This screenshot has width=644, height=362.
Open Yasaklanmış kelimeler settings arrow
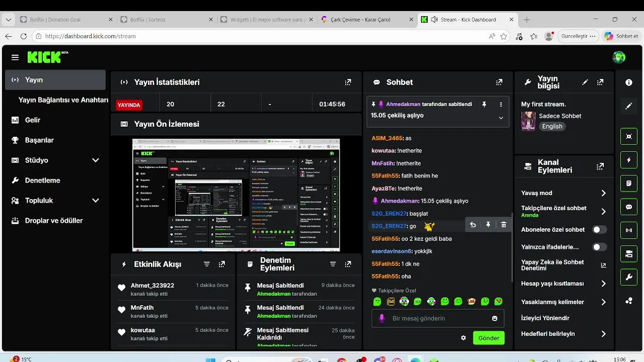coord(603,302)
